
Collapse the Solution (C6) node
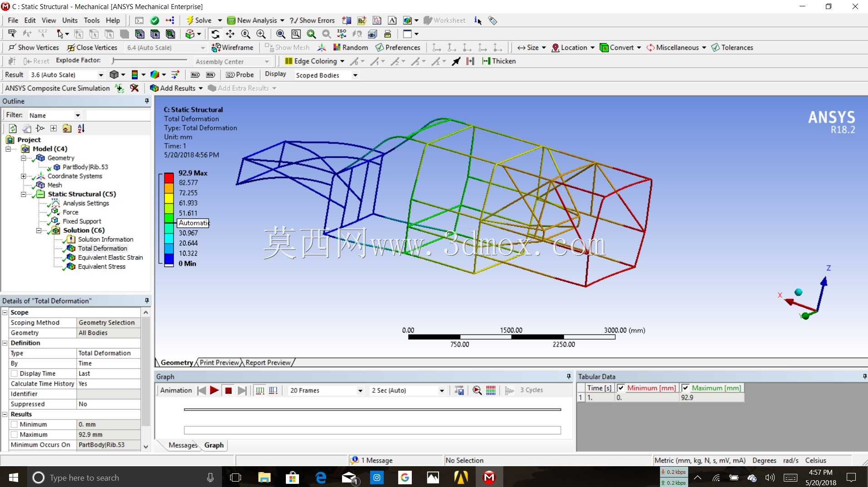point(39,230)
